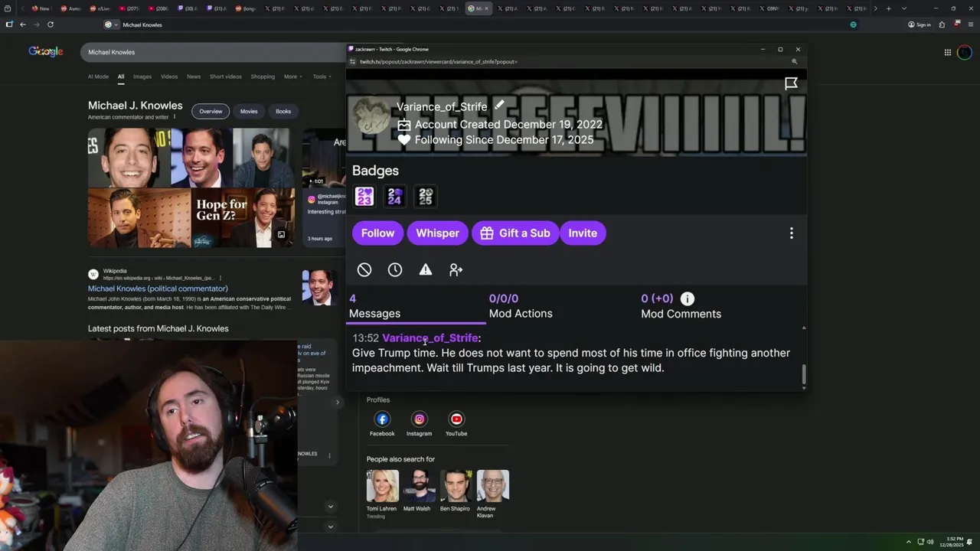Click the ban user icon

pos(364,269)
